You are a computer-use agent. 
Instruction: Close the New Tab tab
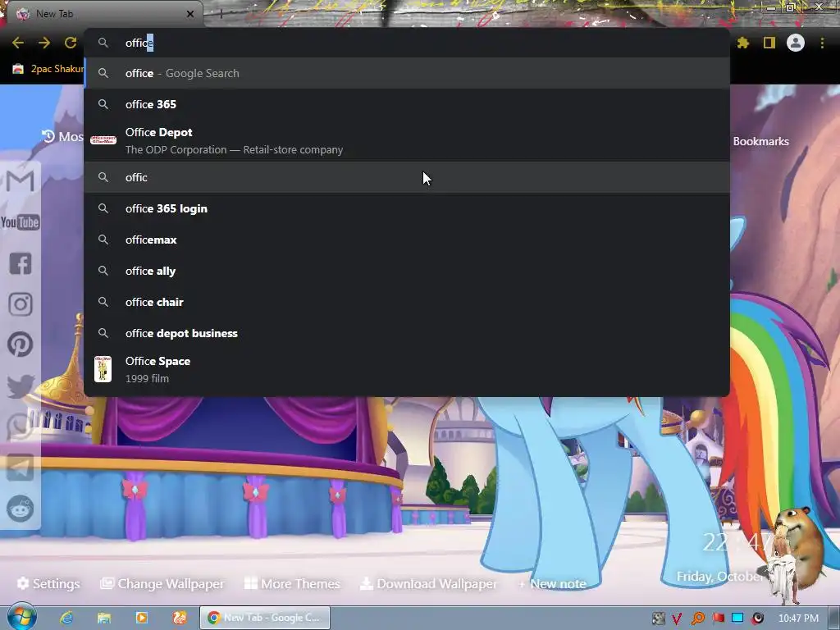pos(189,14)
